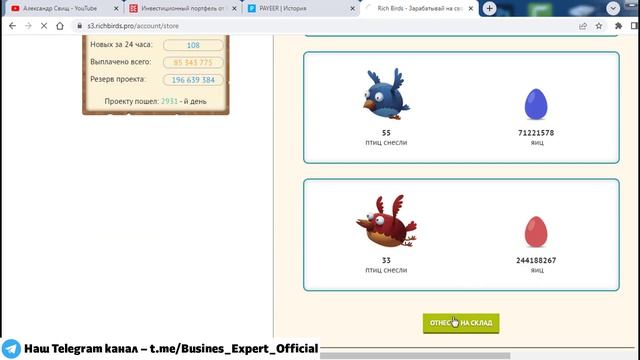Stop loading the page

coord(44,26)
